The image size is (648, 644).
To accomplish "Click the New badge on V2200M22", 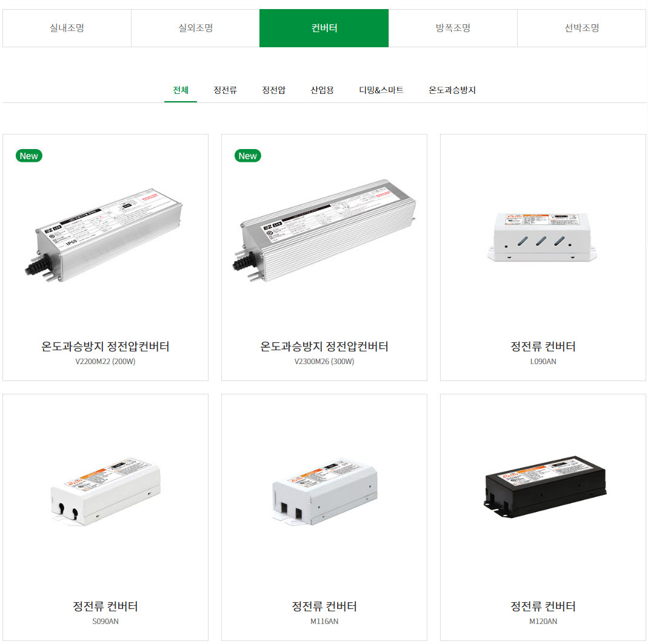I will click(29, 156).
